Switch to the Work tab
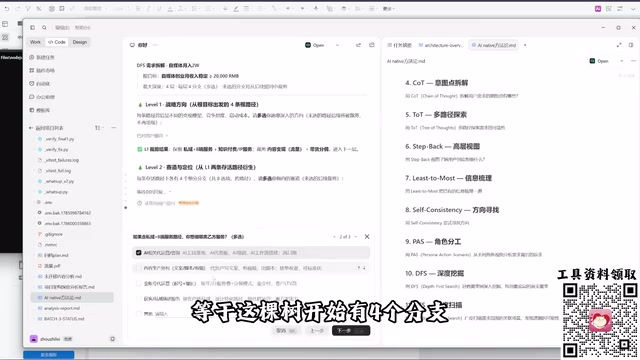This screenshot has width=640, height=360. 36,42
